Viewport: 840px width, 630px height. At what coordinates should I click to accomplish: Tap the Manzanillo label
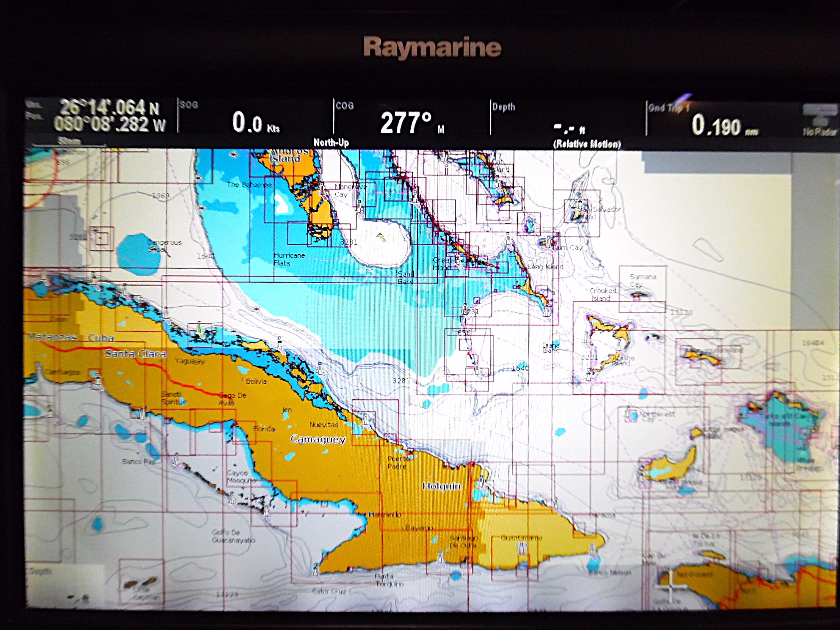click(x=384, y=515)
